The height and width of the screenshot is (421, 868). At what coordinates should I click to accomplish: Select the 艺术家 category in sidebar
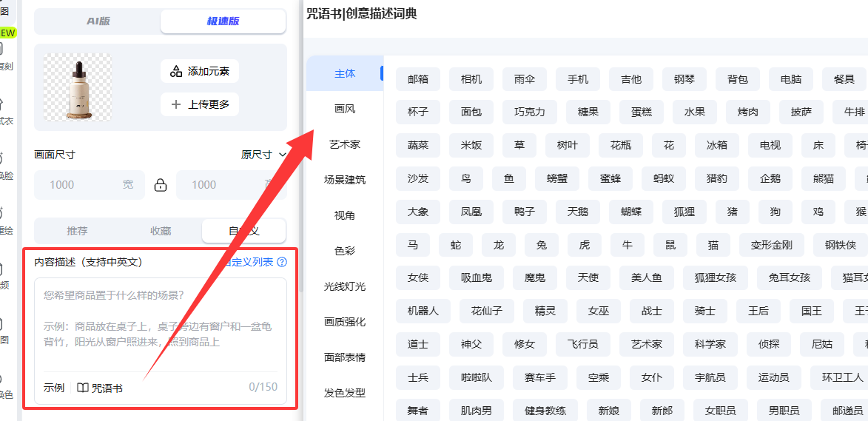coord(345,144)
